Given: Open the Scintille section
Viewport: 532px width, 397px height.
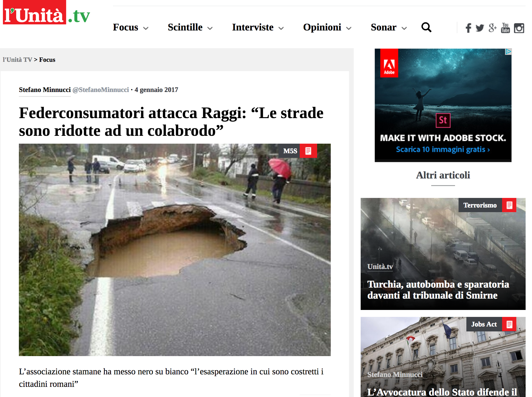Looking at the screenshot, I should tap(185, 27).
